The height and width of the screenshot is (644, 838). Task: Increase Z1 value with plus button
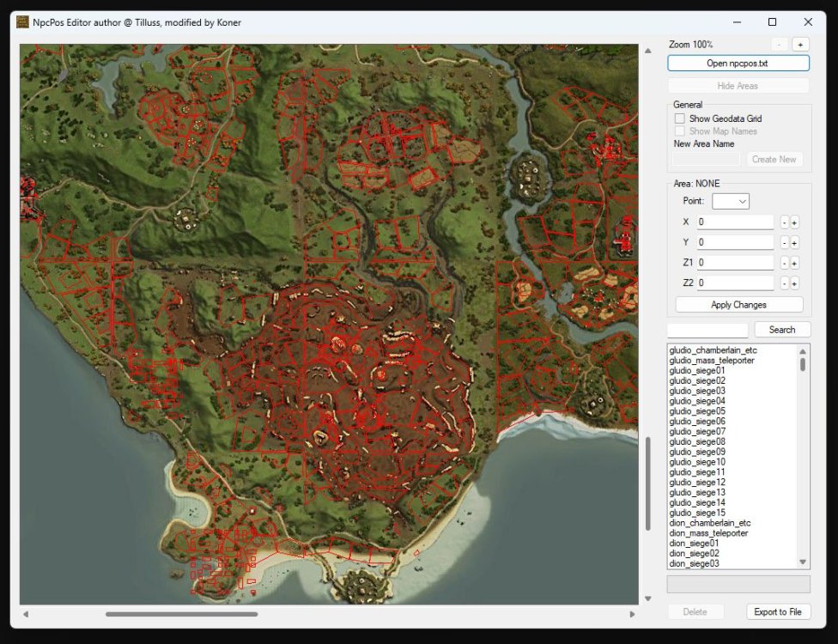(x=794, y=263)
